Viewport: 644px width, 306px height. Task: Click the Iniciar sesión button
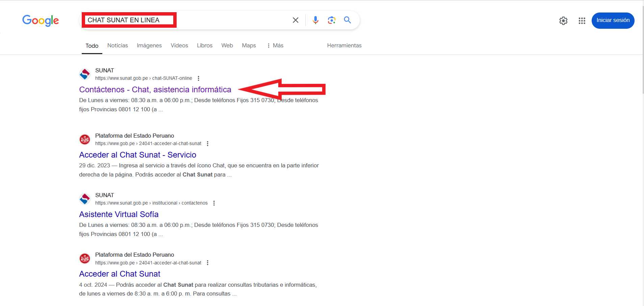[613, 20]
